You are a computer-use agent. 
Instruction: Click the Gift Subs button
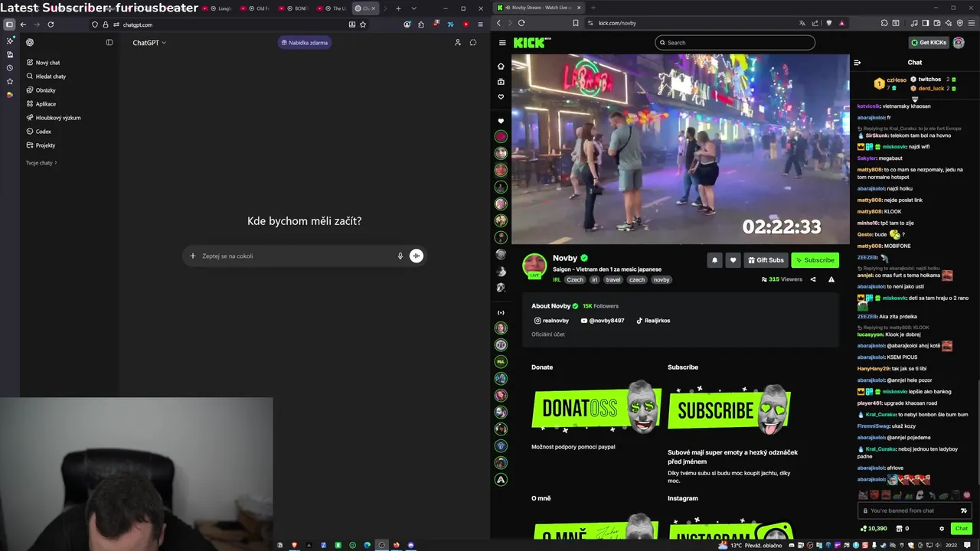(x=766, y=260)
